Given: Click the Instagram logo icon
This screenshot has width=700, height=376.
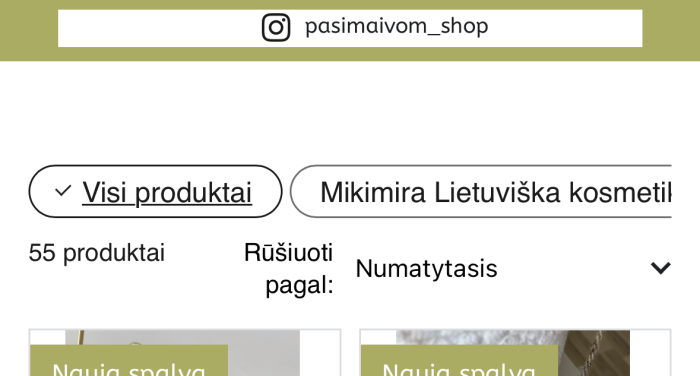Looking at the screenshot, I should point(276,27).
